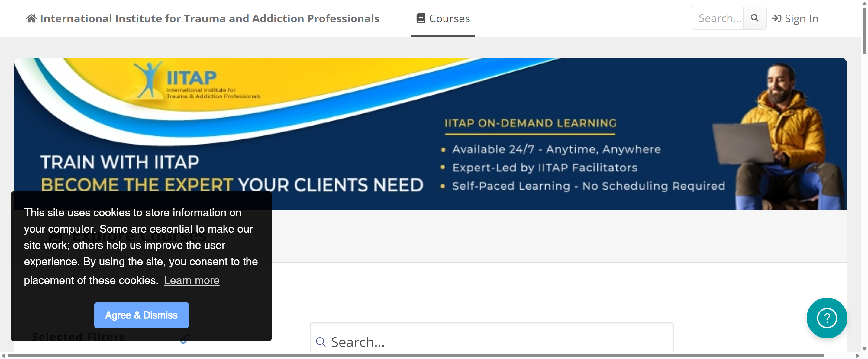This screenshot has width=868, height=359.
Task: Open the Courses tab
Action: pyautogui.click(x=443, y=18)
